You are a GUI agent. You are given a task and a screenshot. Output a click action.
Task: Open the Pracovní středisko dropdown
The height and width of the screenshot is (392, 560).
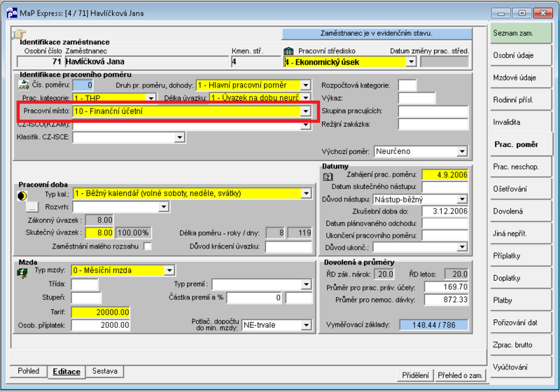[412, 62]
